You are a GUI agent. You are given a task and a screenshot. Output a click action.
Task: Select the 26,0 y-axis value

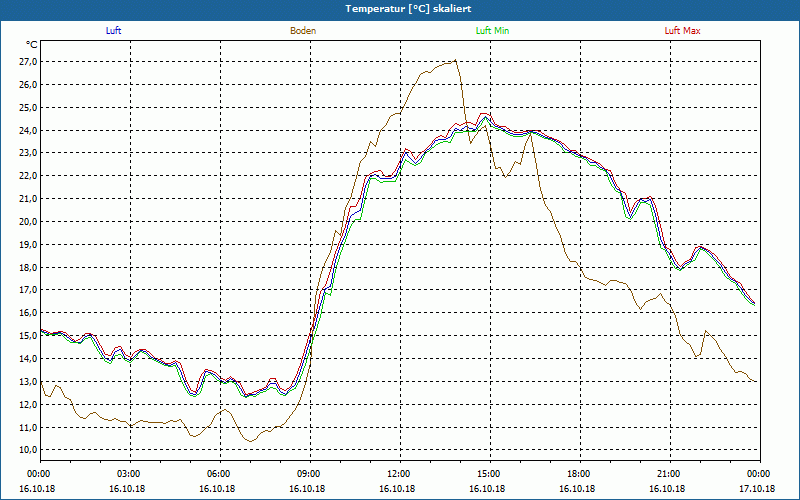pyautogui.click(x=28, y=85)
